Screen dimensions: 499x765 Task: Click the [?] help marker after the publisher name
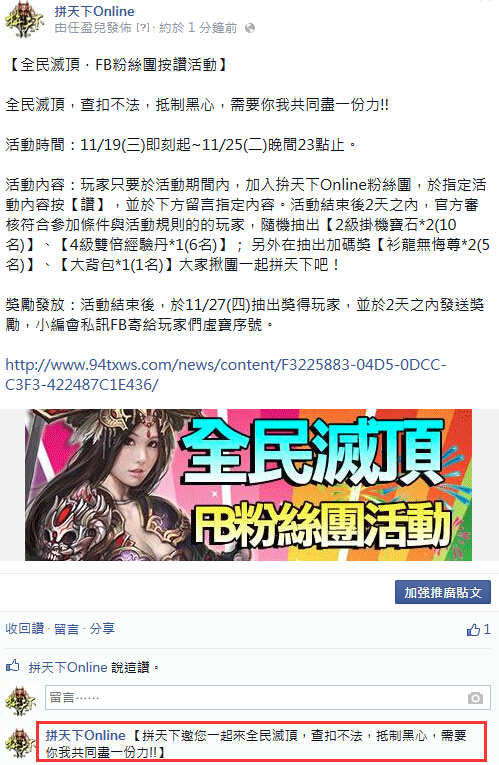coord(142,28)
